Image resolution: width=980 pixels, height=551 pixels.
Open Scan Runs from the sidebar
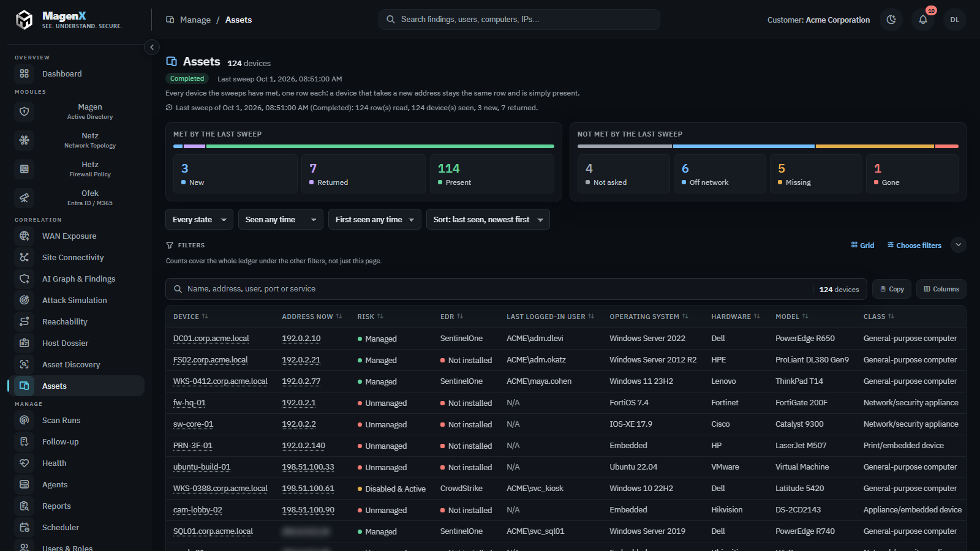click(76, 420)
